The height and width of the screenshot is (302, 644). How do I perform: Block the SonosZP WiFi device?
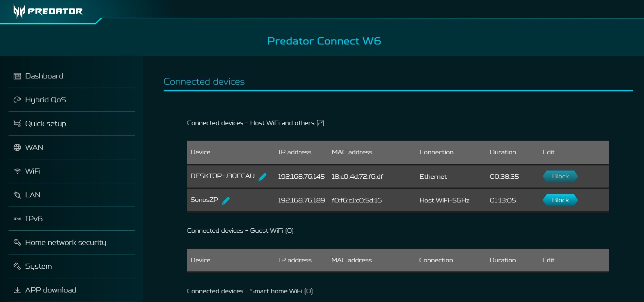tap(560, 200)
